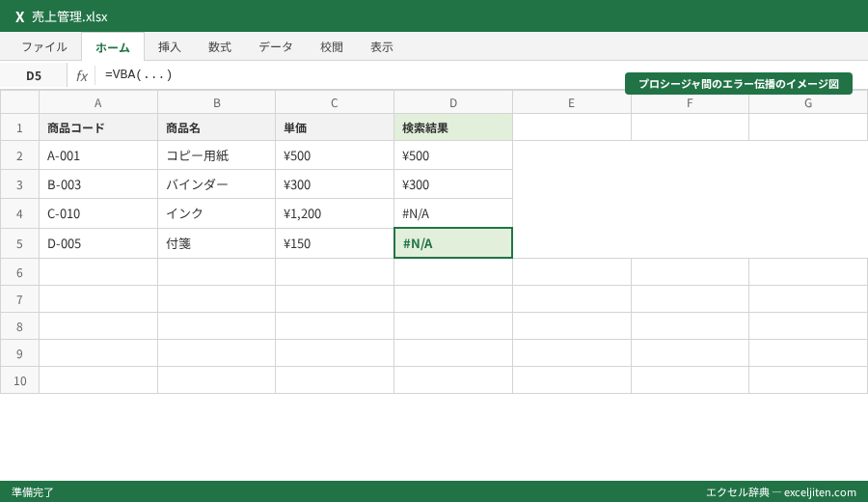Select the コピー用紙 cell
Image resolution: width=868 pixels, height=502 pixels.
point(216,155)
